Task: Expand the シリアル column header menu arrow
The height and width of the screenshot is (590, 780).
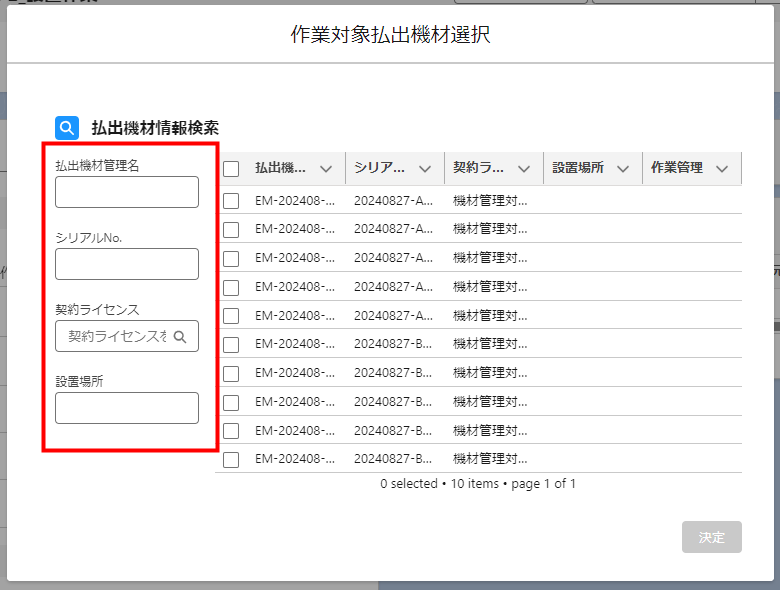Action: 425,169
